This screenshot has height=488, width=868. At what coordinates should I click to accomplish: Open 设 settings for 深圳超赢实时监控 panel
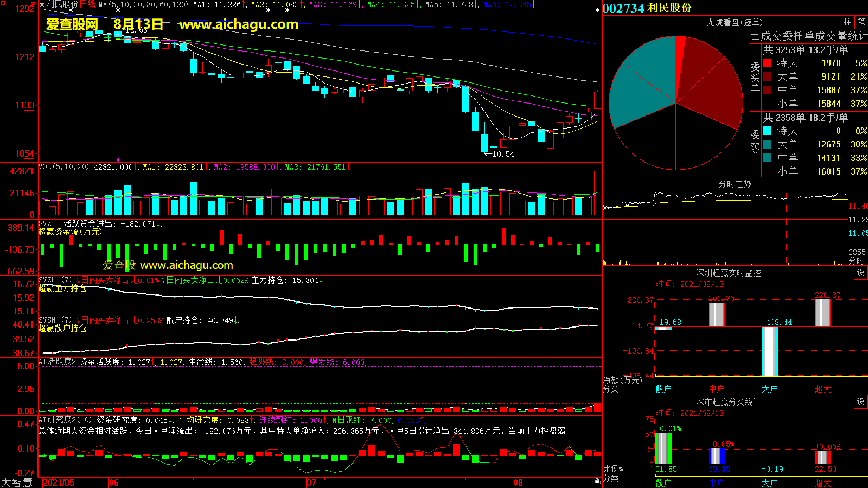click(x=861, y=273)
